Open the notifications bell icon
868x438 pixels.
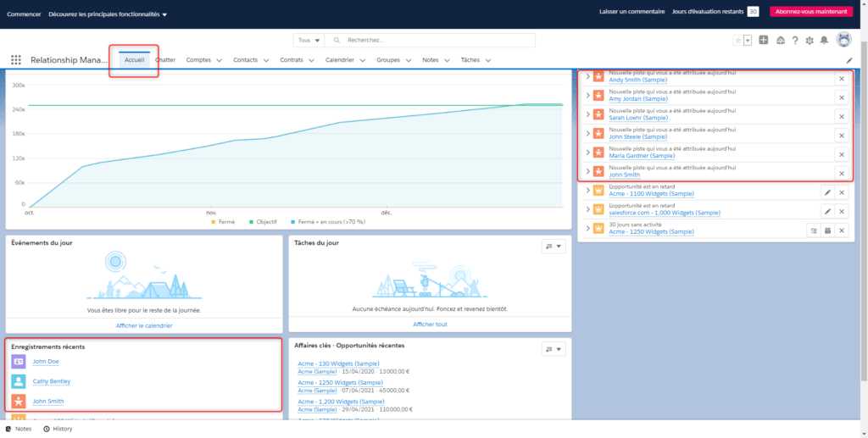click(x=824, y=41)
